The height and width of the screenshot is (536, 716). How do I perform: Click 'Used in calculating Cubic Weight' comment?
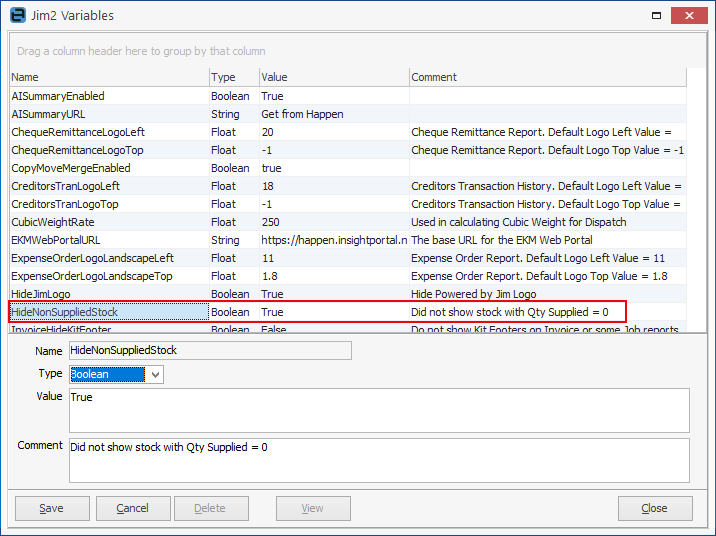(548, 222)
